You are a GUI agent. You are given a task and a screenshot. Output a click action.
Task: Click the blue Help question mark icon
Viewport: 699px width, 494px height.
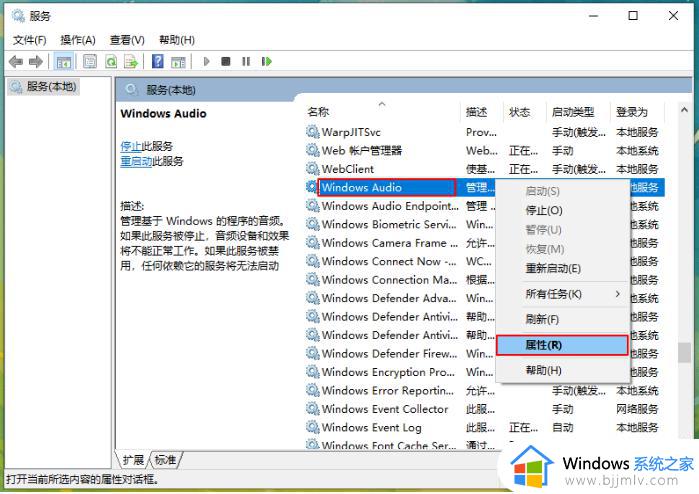158,62
